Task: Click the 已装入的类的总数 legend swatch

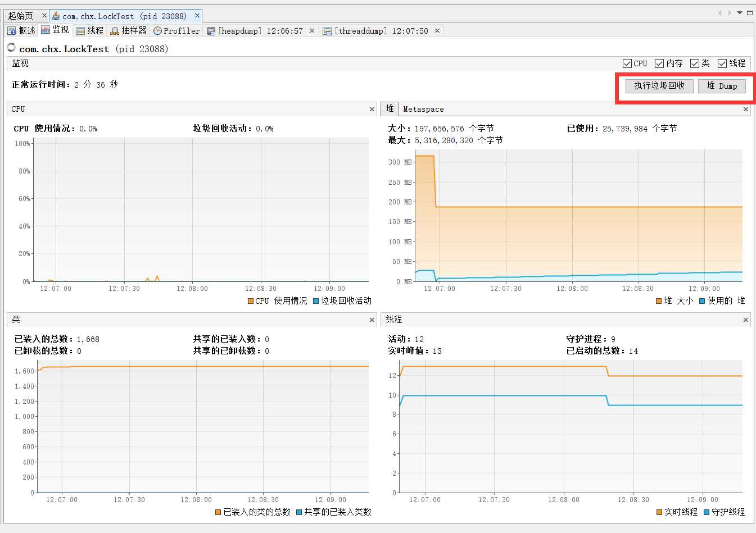Action: [218, 512]
